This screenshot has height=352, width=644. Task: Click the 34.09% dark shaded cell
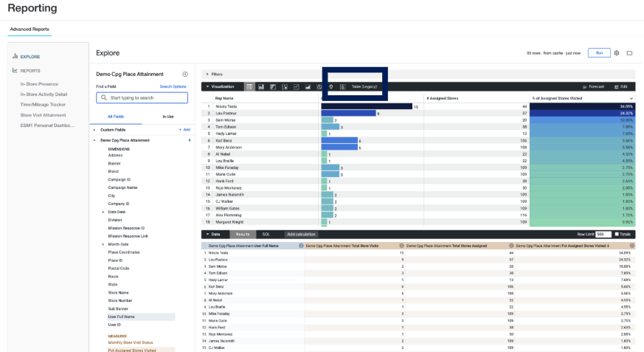[582, 106]
